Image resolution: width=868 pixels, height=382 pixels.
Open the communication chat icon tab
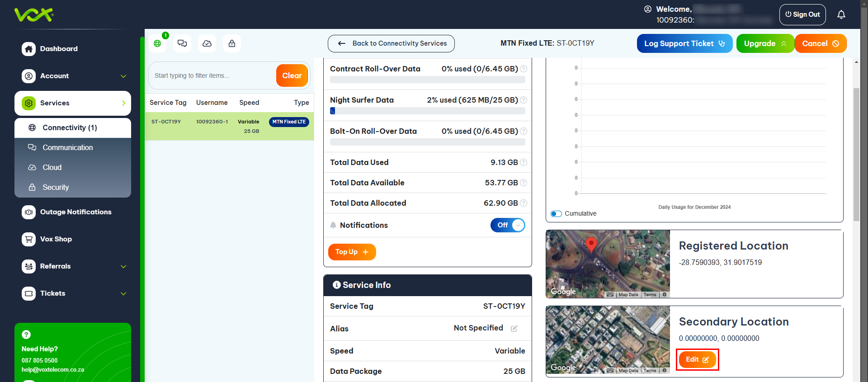pyautogui.click(x=182, y=43)
